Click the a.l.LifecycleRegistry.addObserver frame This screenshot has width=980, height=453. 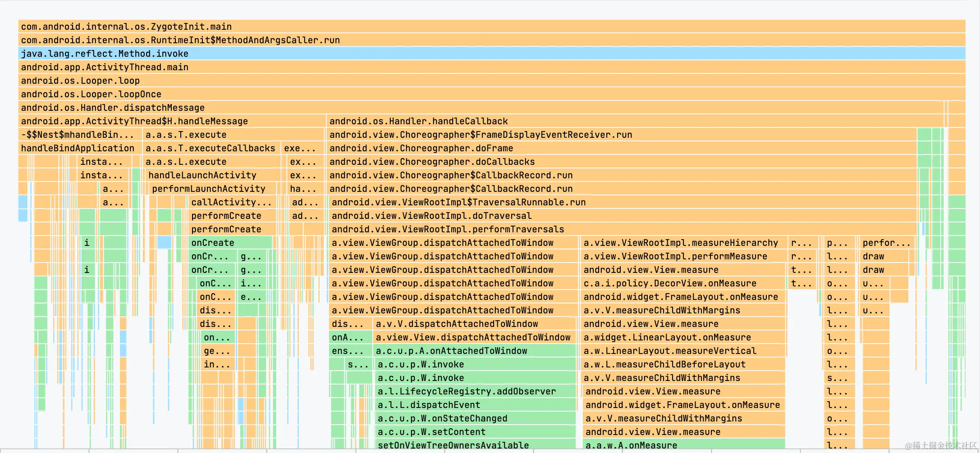coord(476,391)
